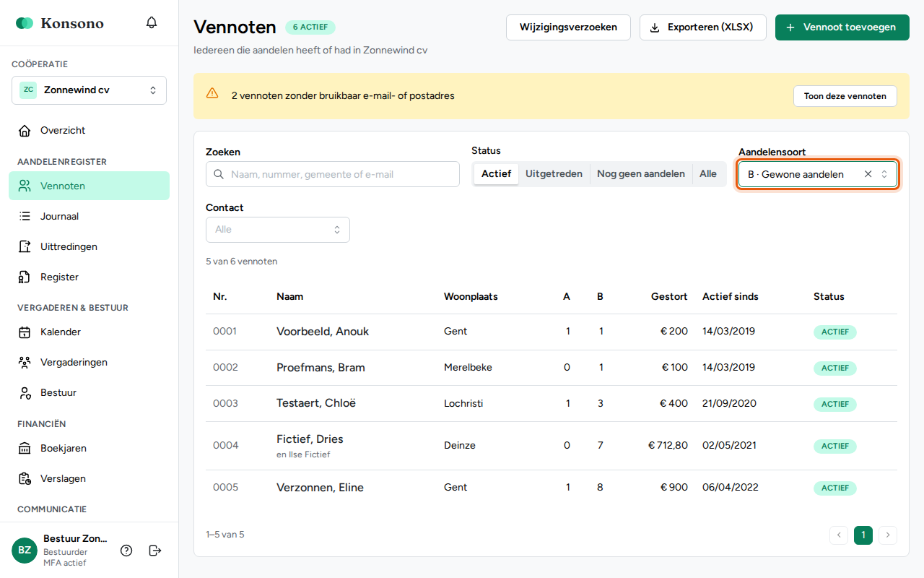Open Vennoten in the sidebar
This screenshot has width=924, height=578.
pyautogui.click(x=89, y=186)
